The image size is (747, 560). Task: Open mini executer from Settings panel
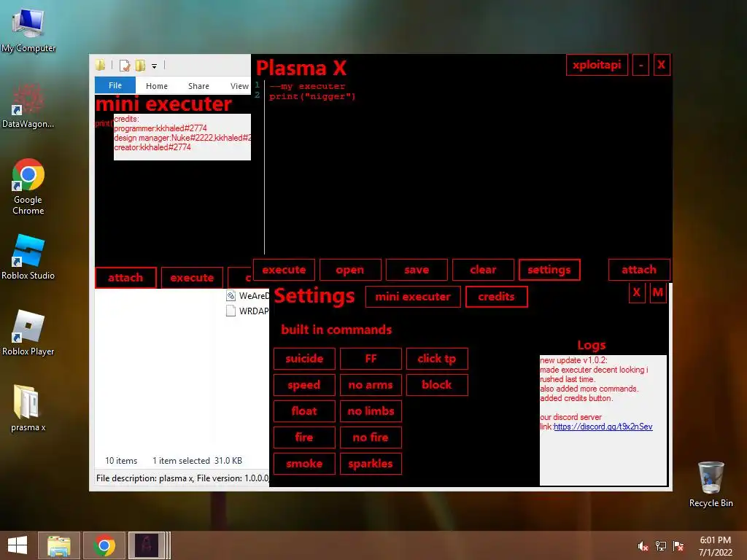(x=413, y=297)
